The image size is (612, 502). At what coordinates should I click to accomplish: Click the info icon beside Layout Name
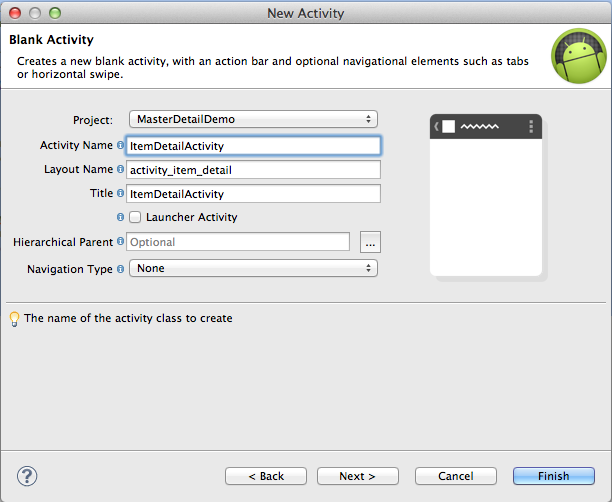120,169
